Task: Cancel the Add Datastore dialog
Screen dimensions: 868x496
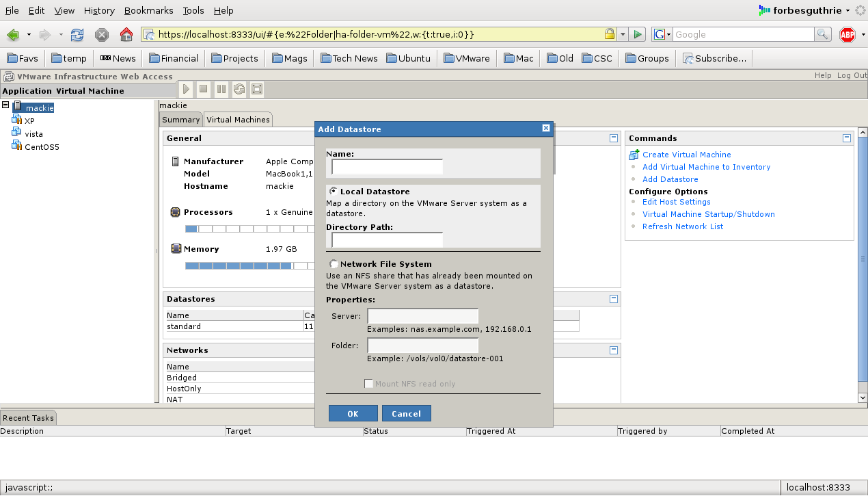Action: point(407,413)
